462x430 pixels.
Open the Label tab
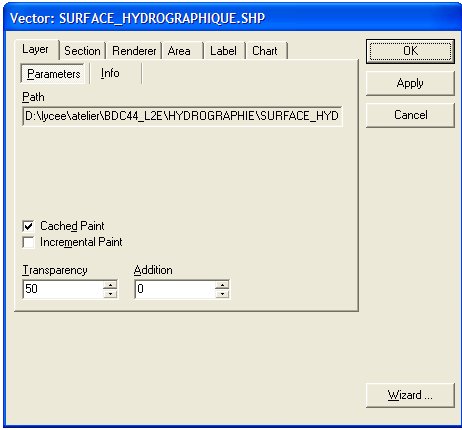coord(224,51)
